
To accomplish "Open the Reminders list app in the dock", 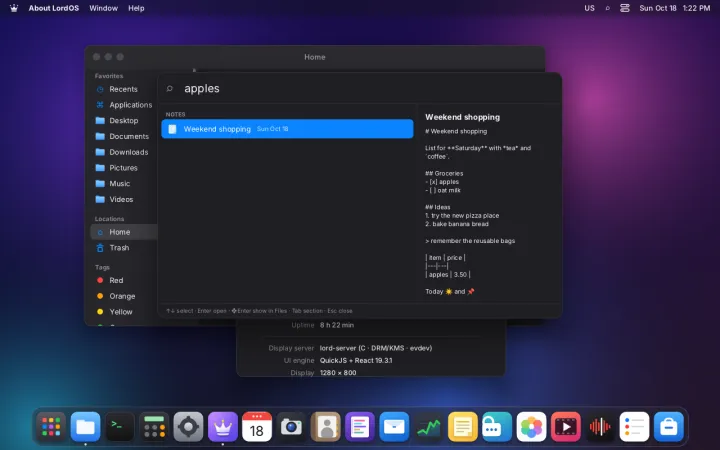I will [x=634, y=427].
